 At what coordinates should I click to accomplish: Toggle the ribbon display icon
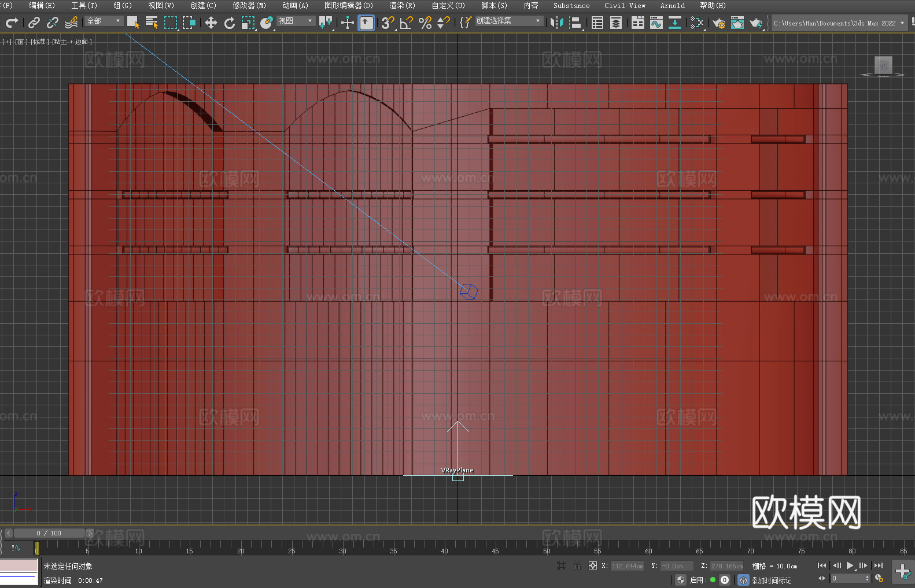pos(638,23)
